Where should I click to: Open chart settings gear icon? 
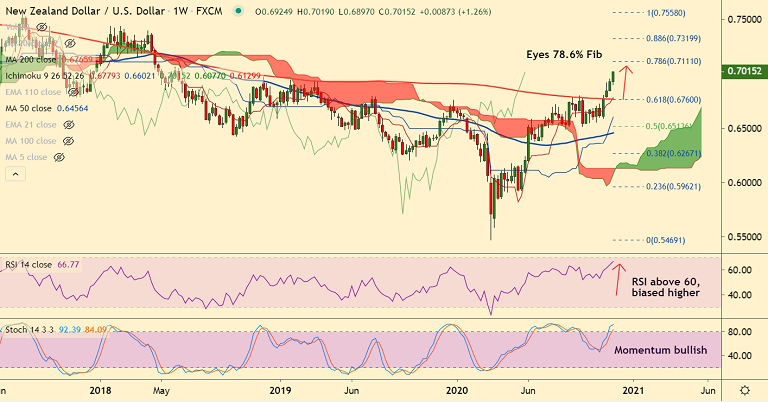tap(744, 390)
